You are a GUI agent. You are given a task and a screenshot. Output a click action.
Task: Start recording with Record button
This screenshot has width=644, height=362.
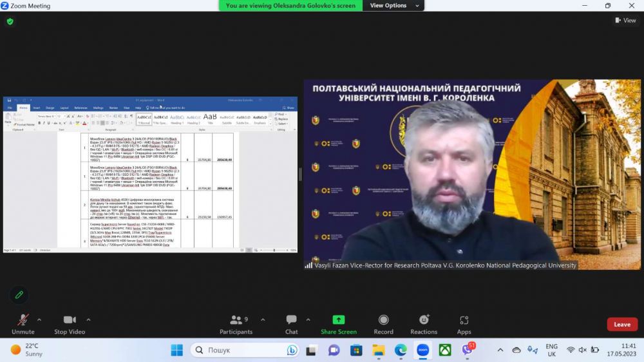(383, 323)
